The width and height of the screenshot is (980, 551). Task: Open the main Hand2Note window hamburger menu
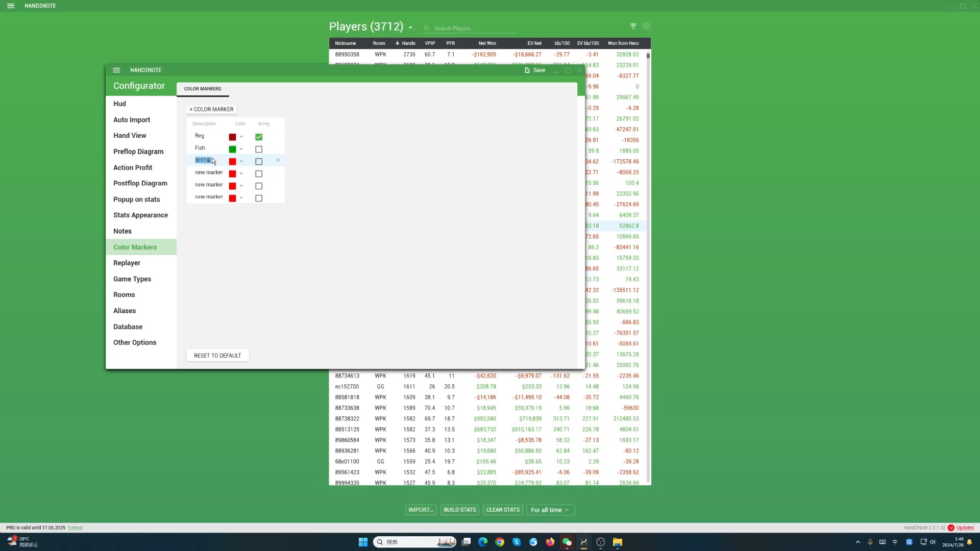11,6
